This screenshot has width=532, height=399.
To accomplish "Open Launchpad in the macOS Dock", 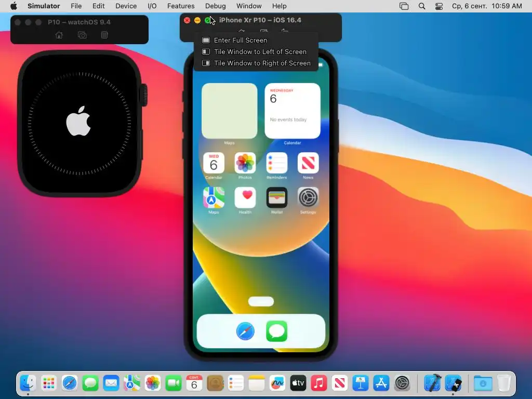I will coord(49,383).
